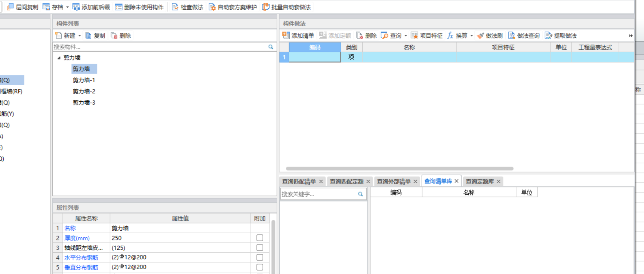The height and width of the screenshot is (274, 644).
Task: Click the 新建 component icon
Action: [58, 36]
